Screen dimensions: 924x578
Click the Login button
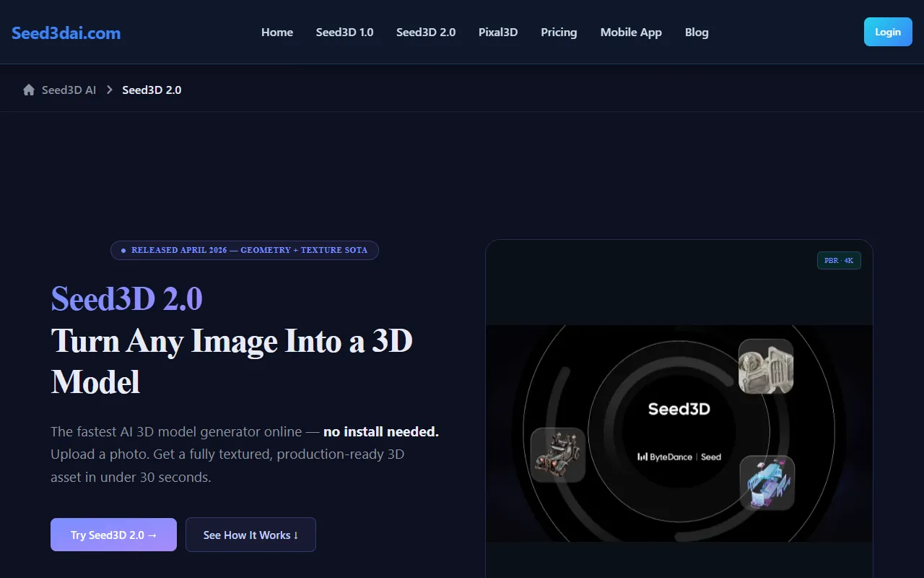pos(888,32)
